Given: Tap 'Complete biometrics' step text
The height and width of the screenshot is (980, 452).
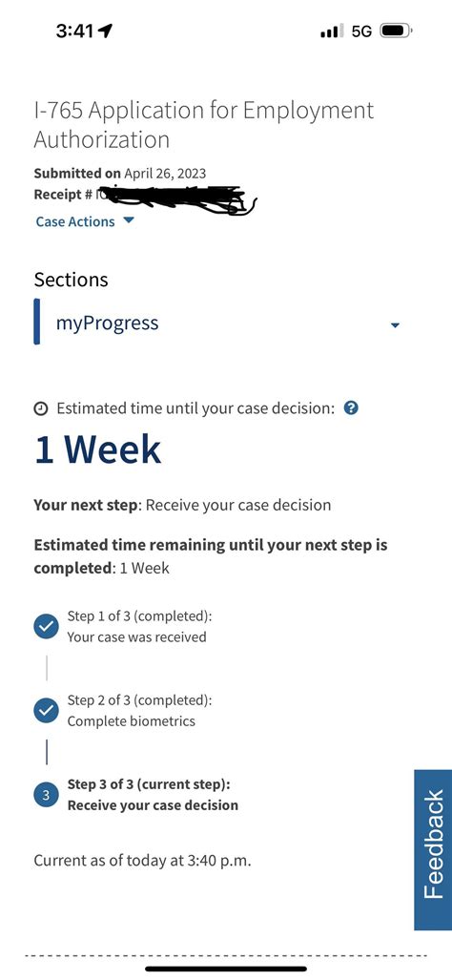Looking at the screenshot, I should (131, 721).
